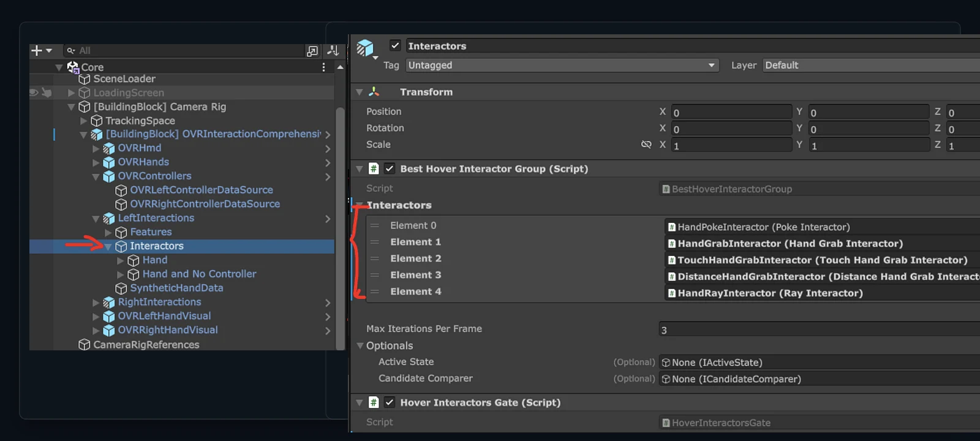Collapse [BuildingBlock] Camera Rig
Image resolution: width=980 pixels, height=441 pixels.
point(71,107)
